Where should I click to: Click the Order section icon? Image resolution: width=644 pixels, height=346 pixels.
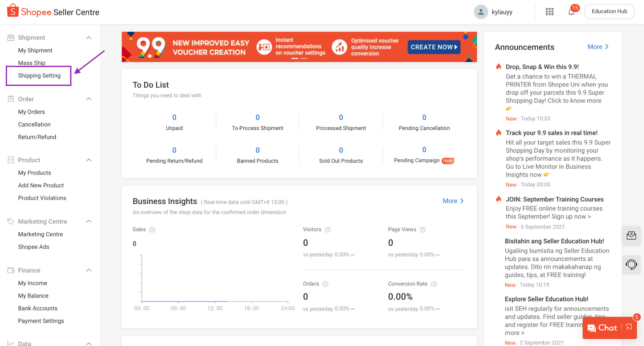[11, 99]
